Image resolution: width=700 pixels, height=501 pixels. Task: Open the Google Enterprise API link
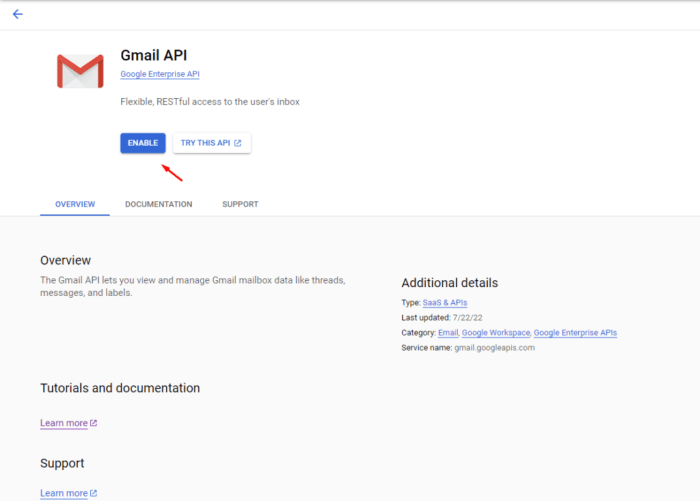(160, 74)
